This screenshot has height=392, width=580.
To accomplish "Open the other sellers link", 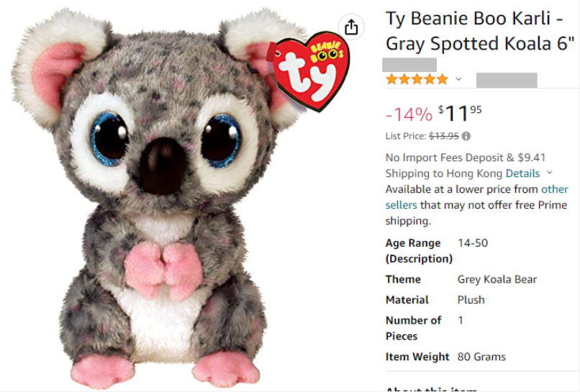I will [554, 189].
